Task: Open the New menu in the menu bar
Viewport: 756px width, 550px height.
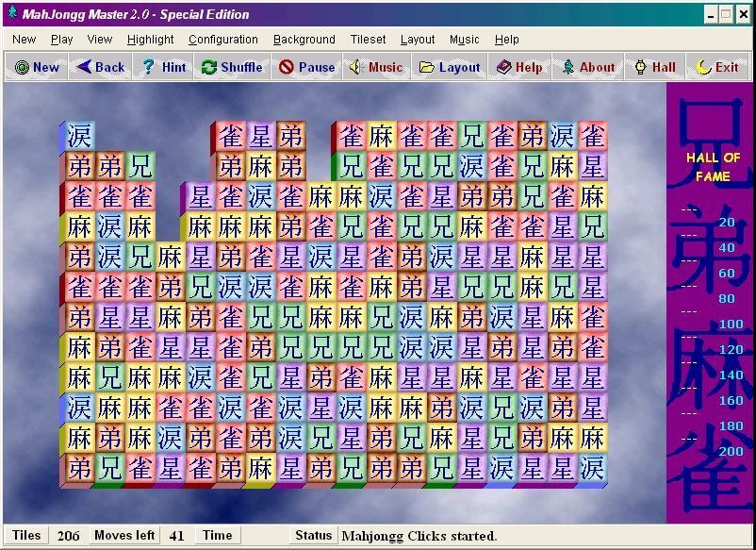Action: coord(25,40)
